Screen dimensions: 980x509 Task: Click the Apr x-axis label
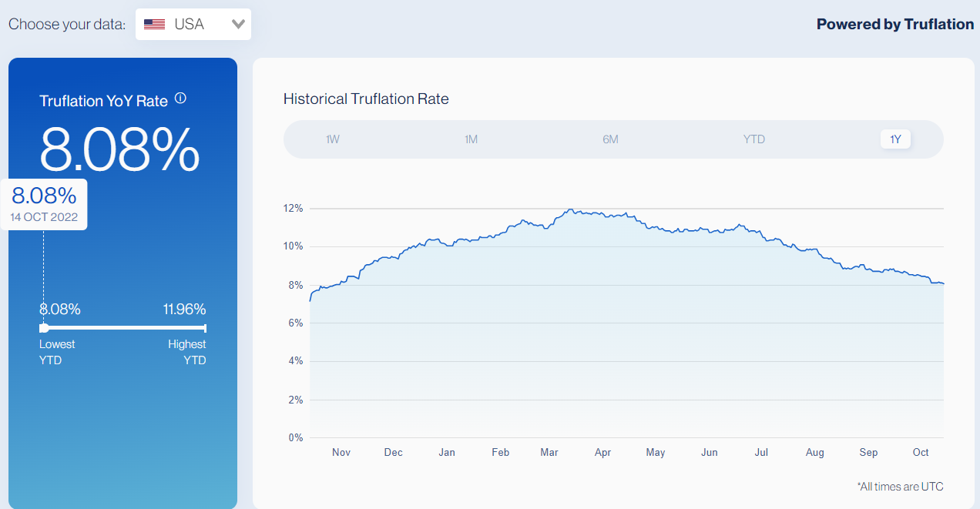[x=603, y=452]
